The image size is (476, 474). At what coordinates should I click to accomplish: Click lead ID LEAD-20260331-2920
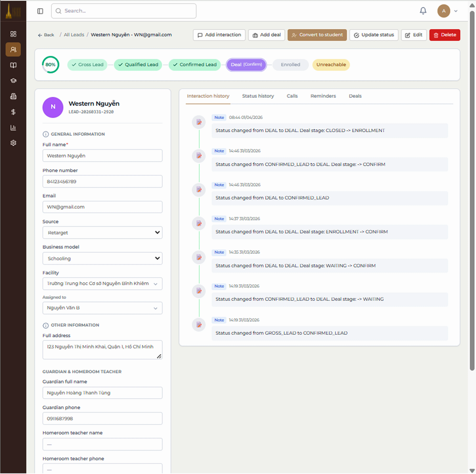click(91, 112)
